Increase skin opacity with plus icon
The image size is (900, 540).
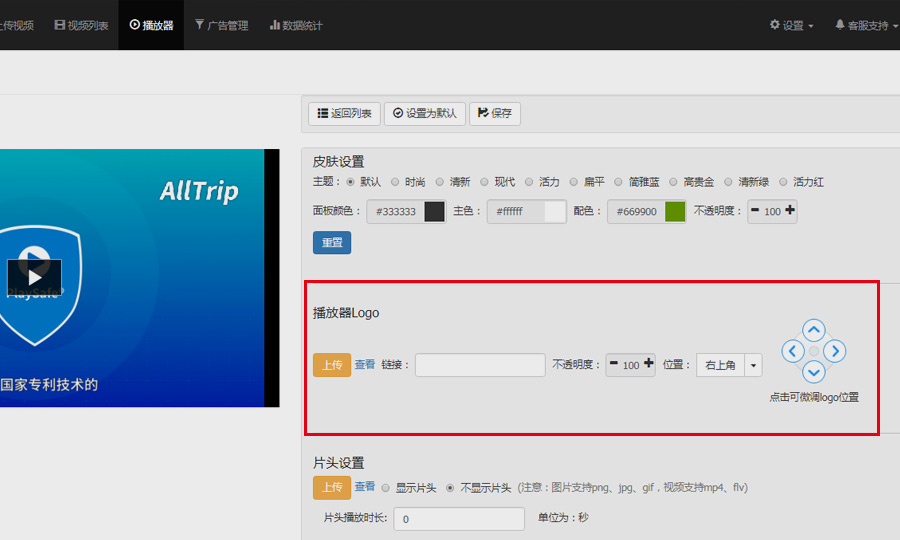[x=790, y=211]
